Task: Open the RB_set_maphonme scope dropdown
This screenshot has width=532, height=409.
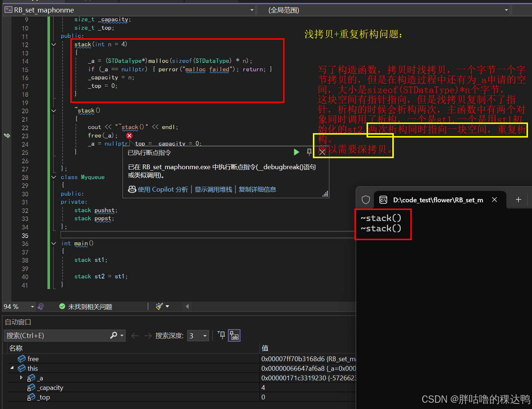Action: 252,10
